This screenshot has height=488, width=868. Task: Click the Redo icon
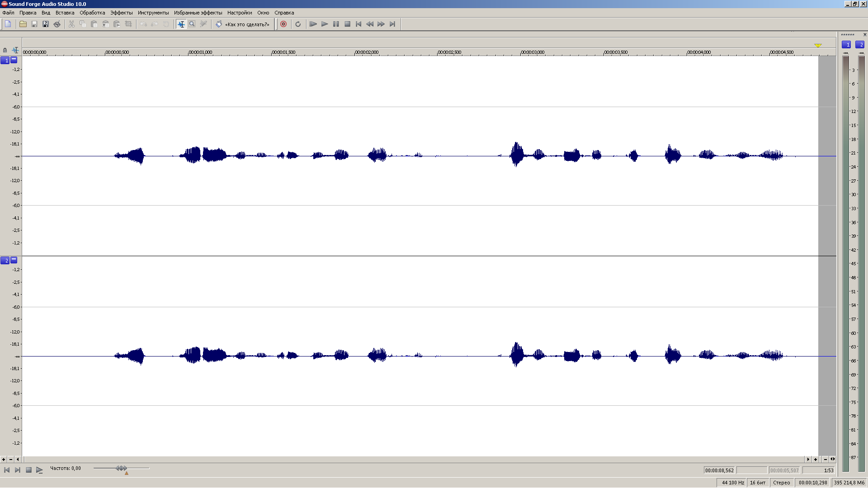click(x=155, y=24)
